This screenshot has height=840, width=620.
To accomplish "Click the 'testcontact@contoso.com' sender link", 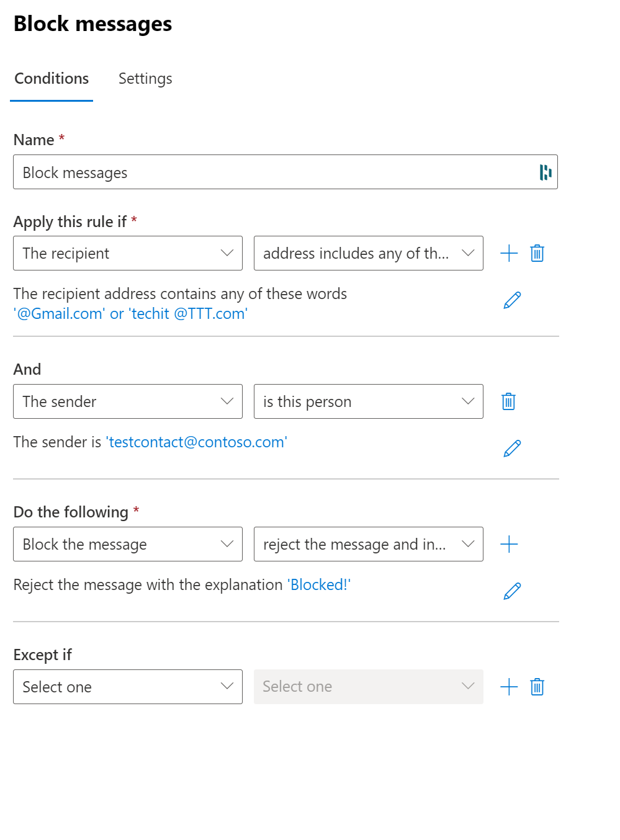I will (197, 442).
